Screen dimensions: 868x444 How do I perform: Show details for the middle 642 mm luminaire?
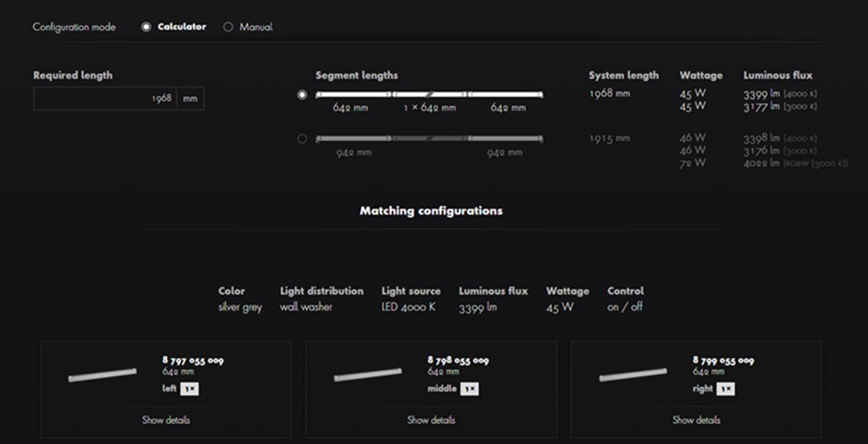pyautogui.click(x=431, y=420)
